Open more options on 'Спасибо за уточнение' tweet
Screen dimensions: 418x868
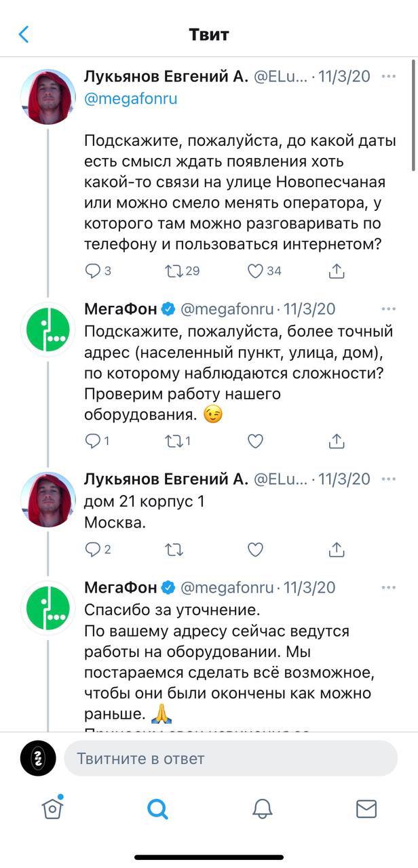click(388, 587)
